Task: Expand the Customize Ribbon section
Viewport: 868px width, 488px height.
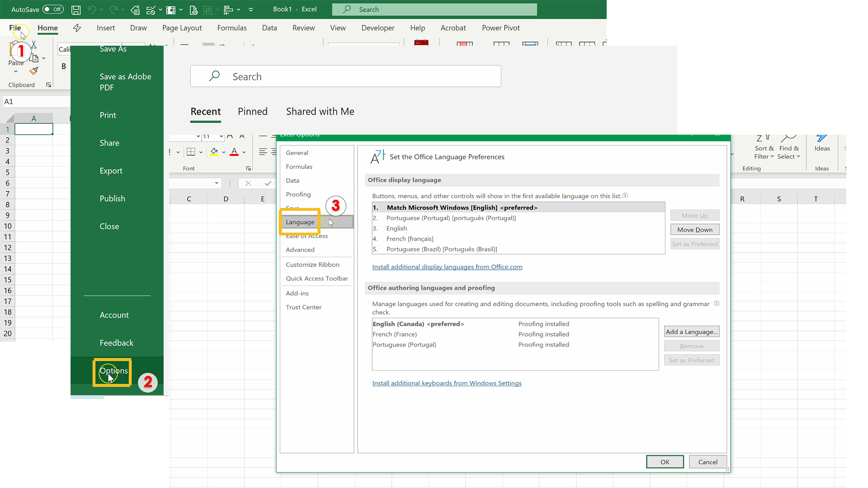Action: [x=312, y=264]
